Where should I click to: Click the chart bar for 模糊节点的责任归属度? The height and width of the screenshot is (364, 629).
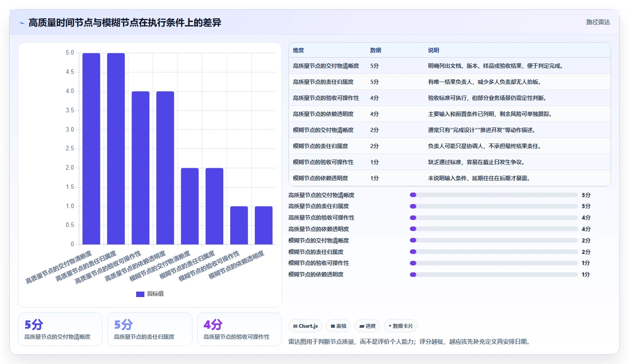point(214,206)
